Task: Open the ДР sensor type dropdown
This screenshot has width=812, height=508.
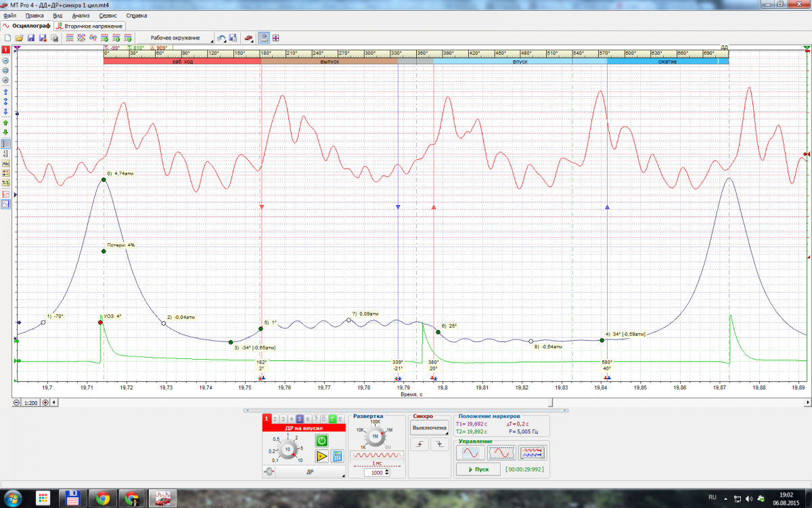Action: [310, 472]
